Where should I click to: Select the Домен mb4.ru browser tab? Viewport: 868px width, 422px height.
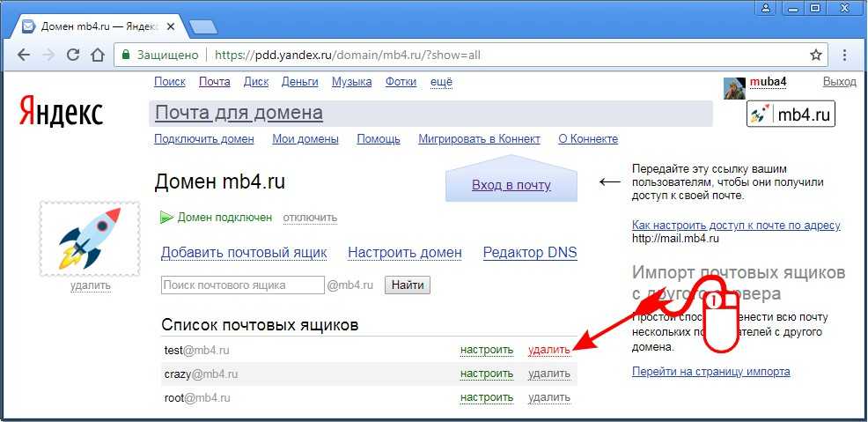[x=98, y=26]
